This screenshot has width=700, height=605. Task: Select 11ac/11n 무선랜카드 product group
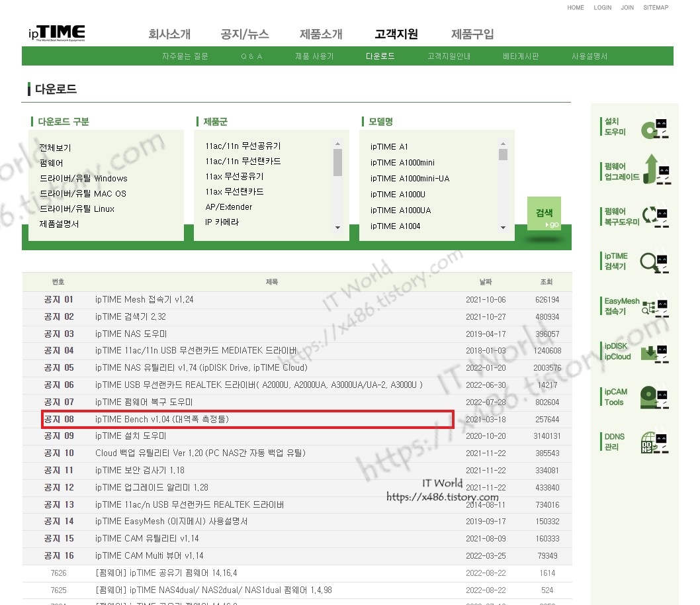point(243,162)
